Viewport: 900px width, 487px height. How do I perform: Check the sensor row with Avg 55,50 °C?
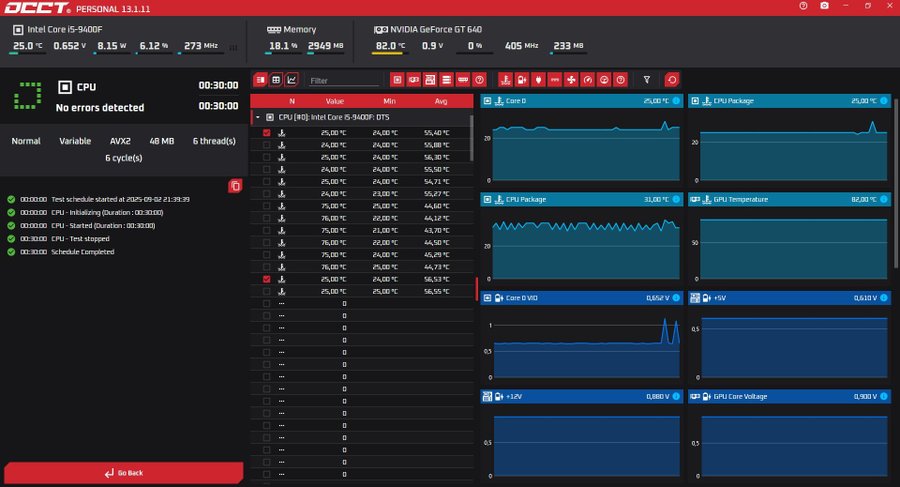click(266, 169)
